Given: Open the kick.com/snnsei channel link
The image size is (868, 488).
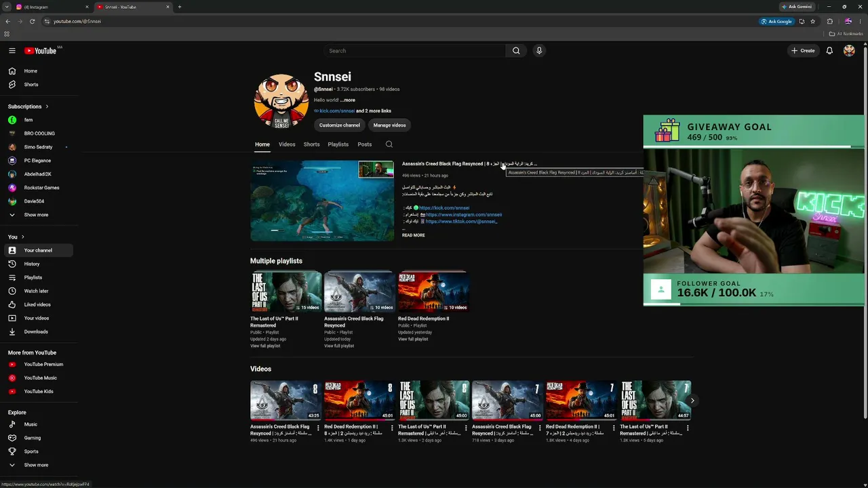Looking at the screenshot, I should pos(337,111).
